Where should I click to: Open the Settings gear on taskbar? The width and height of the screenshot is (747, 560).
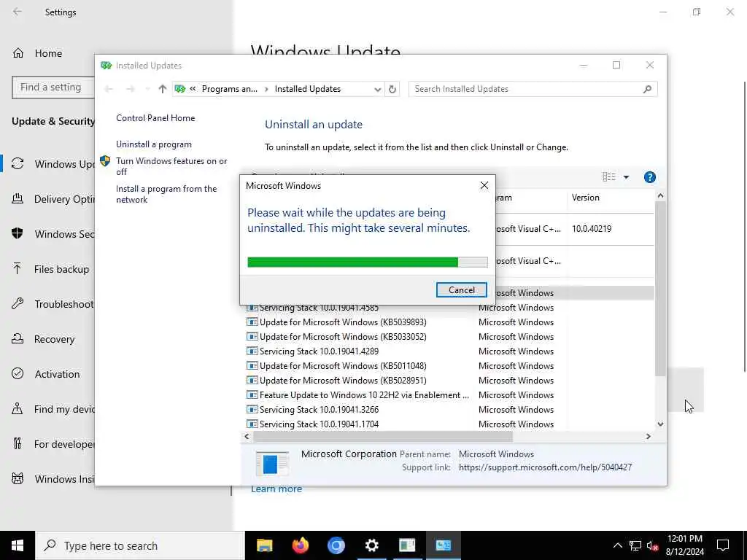click(371, 545)
